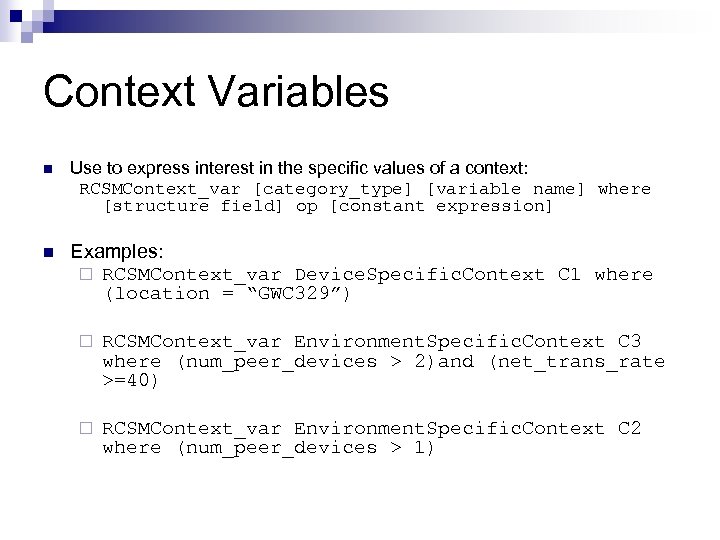
Task: Click the hollow square bullet for the Device.Specific.Context example
Action: pos(87,274)
